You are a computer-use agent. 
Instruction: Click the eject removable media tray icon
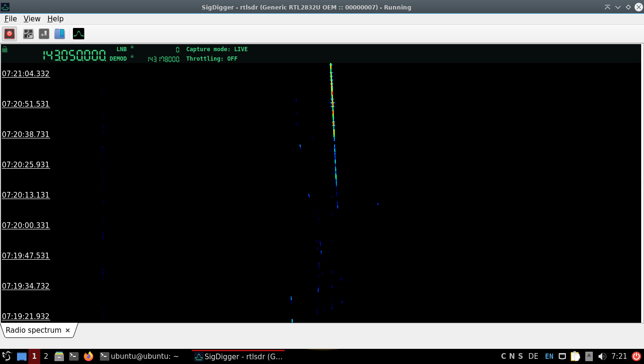coord(589,356)
